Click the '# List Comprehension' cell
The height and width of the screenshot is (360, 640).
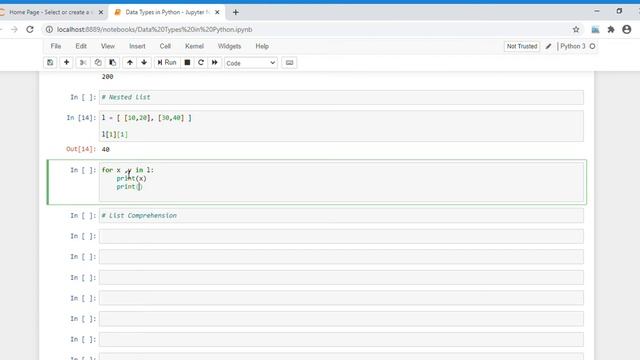coord(341,216)
